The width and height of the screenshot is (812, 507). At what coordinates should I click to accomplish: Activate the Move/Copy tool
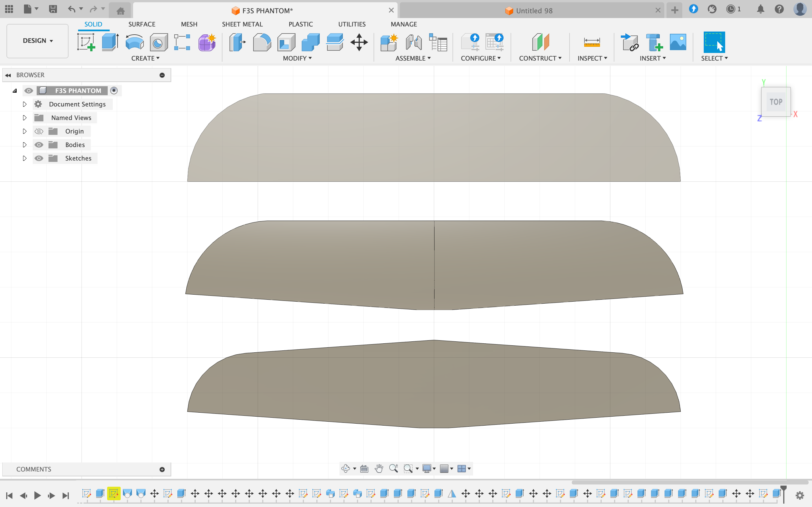(x=359, y=42)
